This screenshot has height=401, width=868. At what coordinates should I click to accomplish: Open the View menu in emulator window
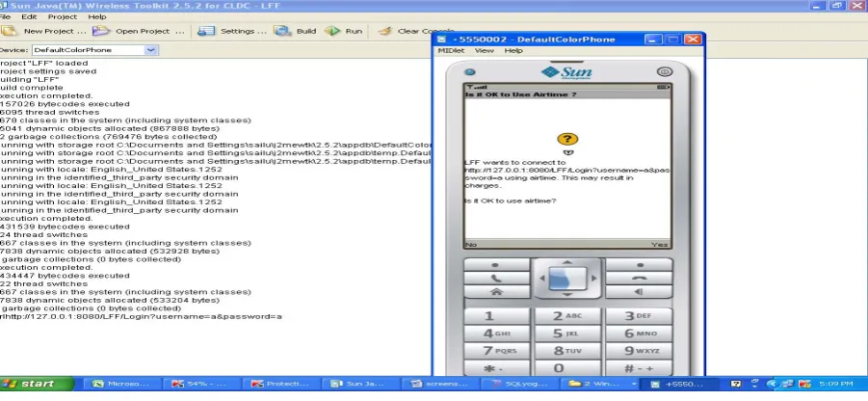[x=485, y=50]
